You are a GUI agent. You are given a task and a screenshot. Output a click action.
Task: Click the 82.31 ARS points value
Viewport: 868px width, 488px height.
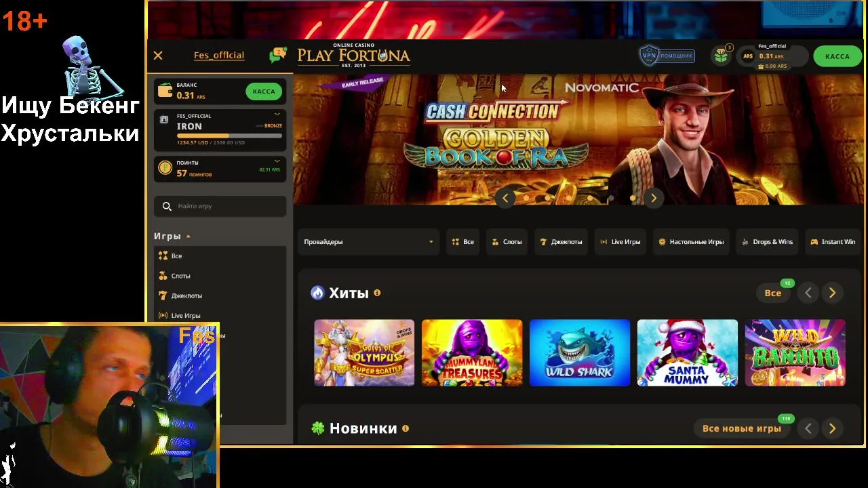point(269,169)
